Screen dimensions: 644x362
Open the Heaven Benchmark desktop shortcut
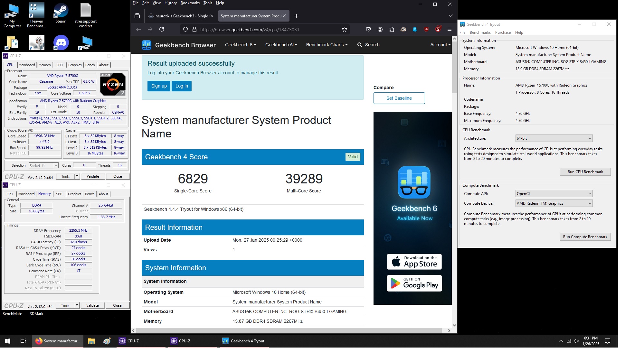pos(36,15)
